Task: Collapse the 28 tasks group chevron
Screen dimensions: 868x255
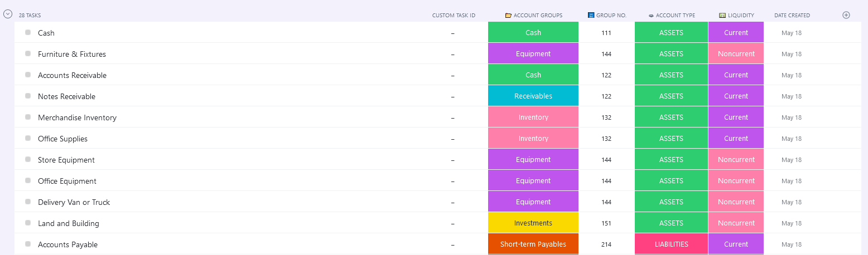Action: click(x=8, y=15)
